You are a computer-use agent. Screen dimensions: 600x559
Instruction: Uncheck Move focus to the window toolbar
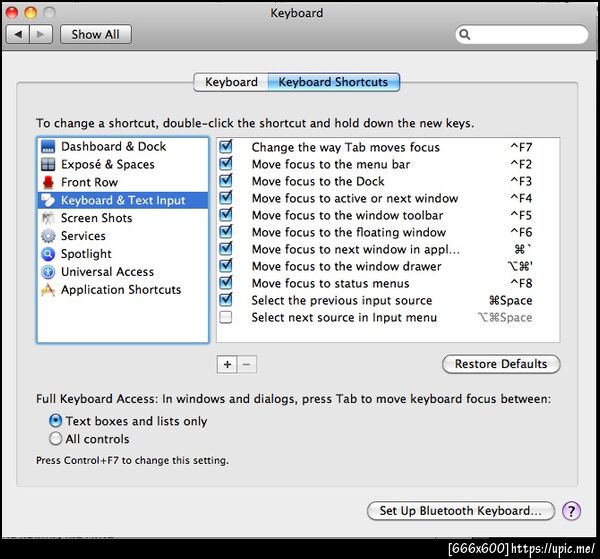[x=226, y=215]
